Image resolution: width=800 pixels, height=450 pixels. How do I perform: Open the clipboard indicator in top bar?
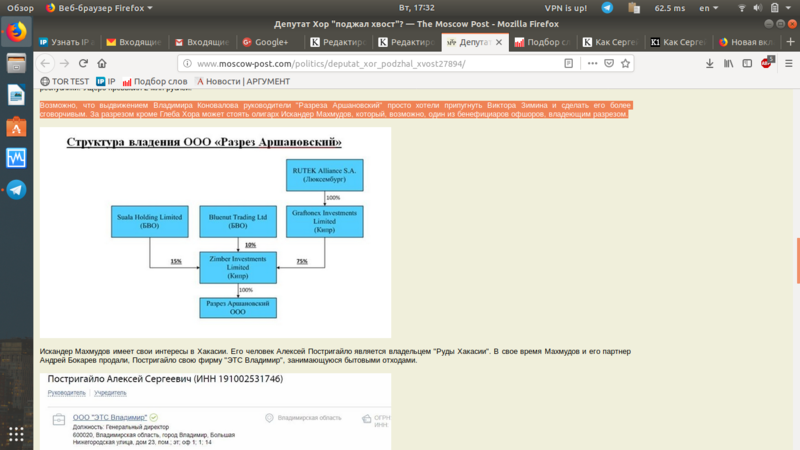tap(634, 8)
